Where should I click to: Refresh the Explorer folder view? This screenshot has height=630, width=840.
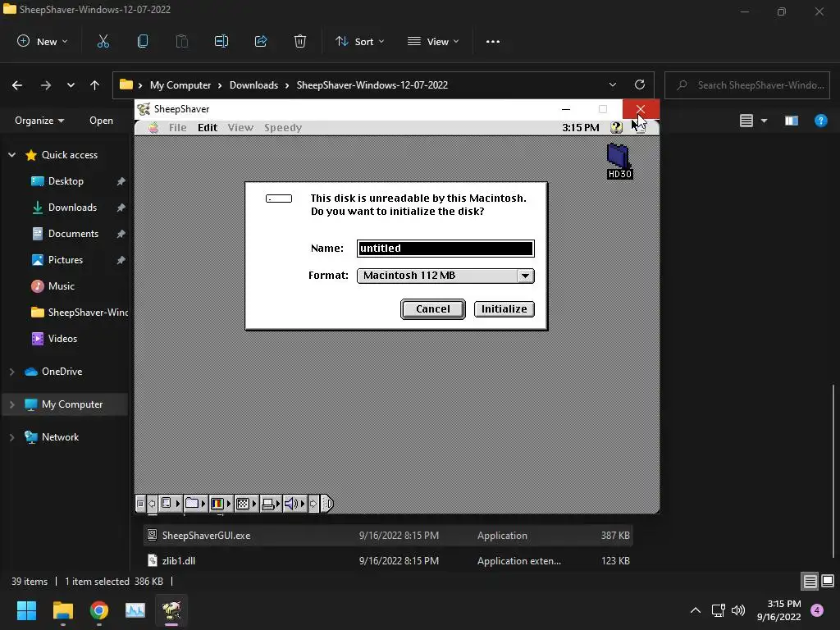coord(640,84)
